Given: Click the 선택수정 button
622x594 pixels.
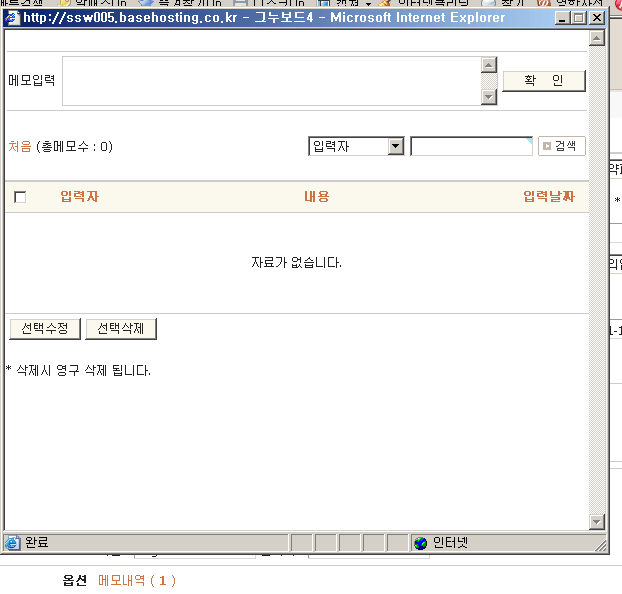Looking at the screenshot, I should (45, 329).
